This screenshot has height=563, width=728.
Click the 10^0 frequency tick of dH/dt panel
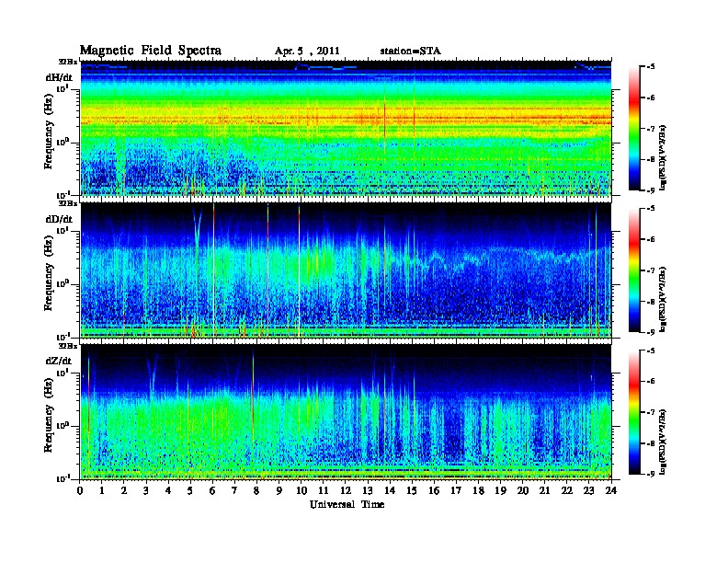point(63,143)
